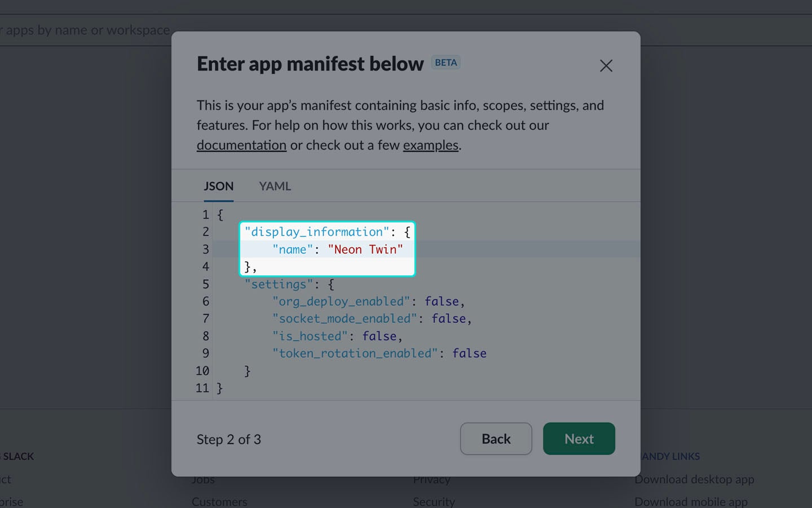Open the examples link
Image resolution: width=812 pixels, height=508 pixels.
click(x=430, y=145)
